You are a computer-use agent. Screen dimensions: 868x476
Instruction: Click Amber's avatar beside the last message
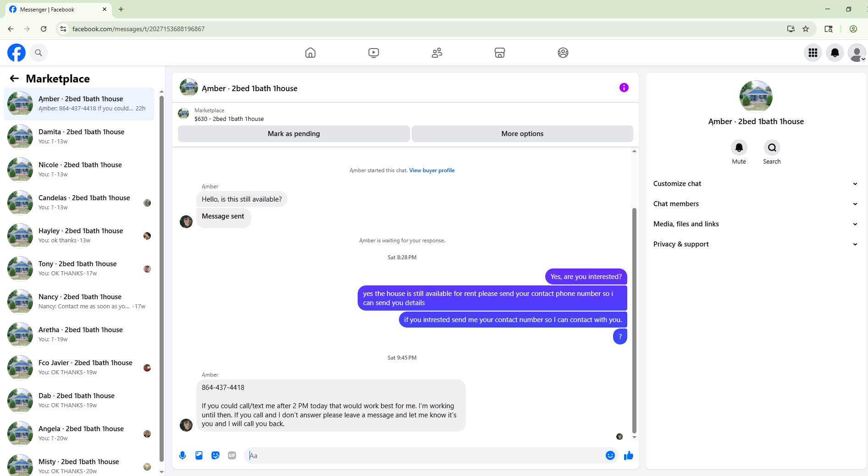coord(186,425)
